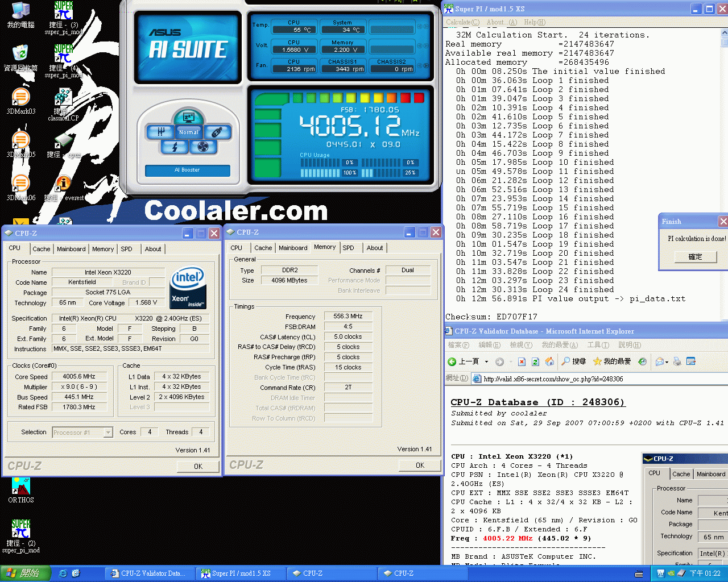Click OK in the left CPU-Z window
Image resolution: width=728 pixels, height=582 pixels.
(x=198, y=466)
